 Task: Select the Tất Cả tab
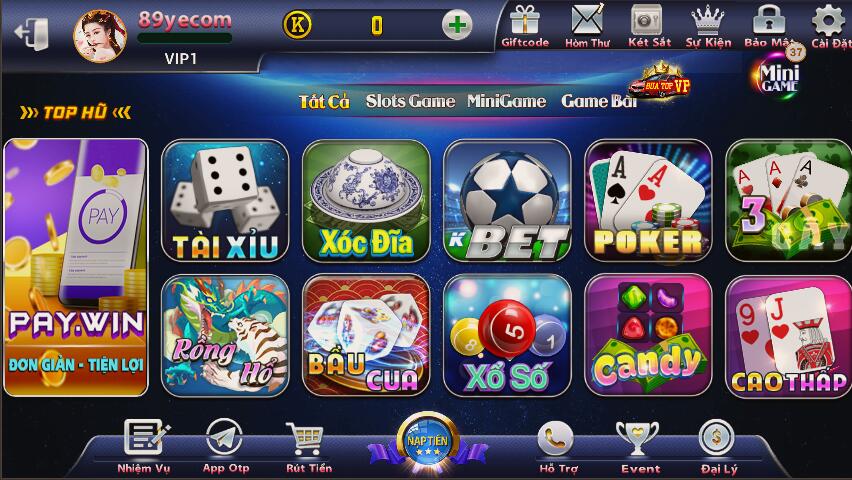(x=324, y=102)
